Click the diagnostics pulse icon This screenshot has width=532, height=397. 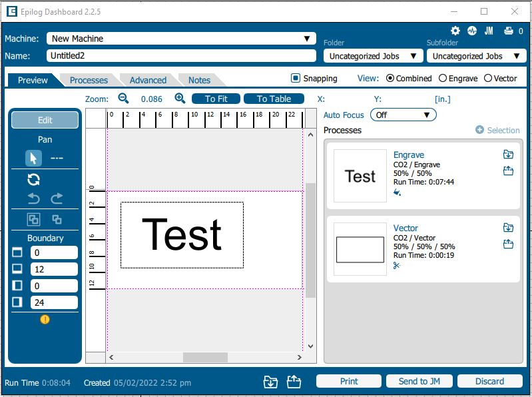(472, 31)
